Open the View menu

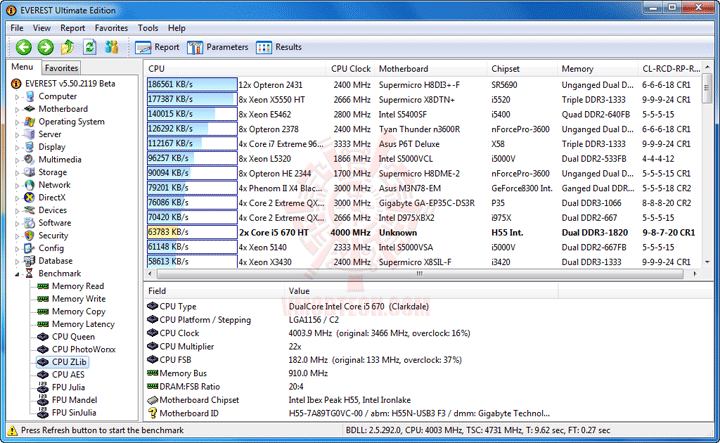coord(42,28)
